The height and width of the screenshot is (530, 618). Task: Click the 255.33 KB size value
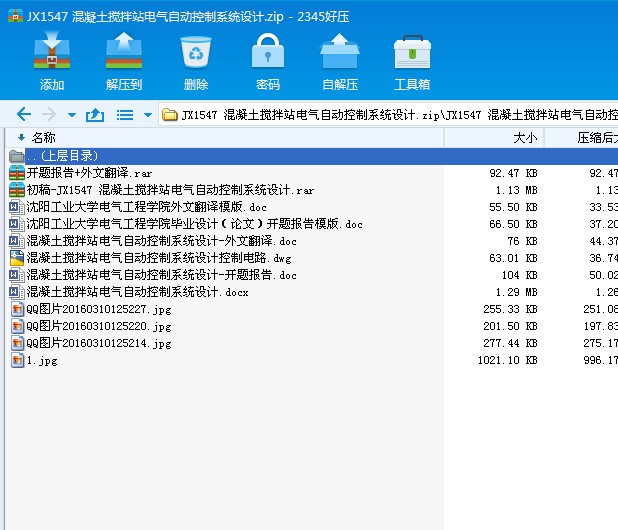pos(510,309)
